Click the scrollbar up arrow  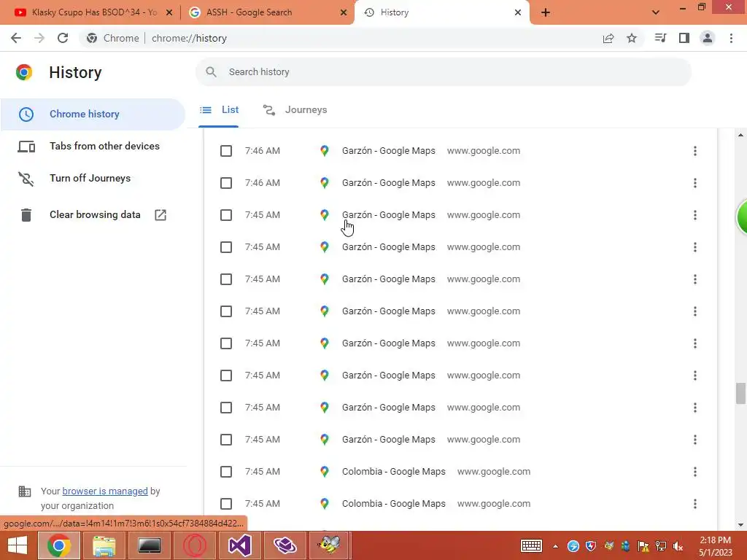740,136
